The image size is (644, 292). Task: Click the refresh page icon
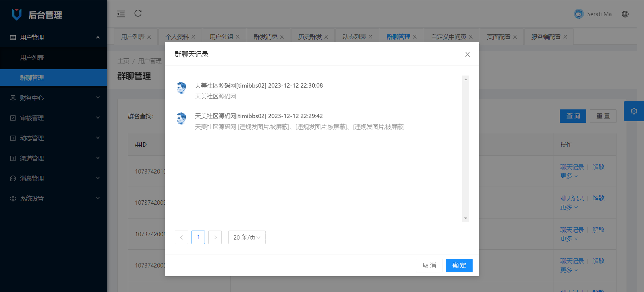(138, 13)
